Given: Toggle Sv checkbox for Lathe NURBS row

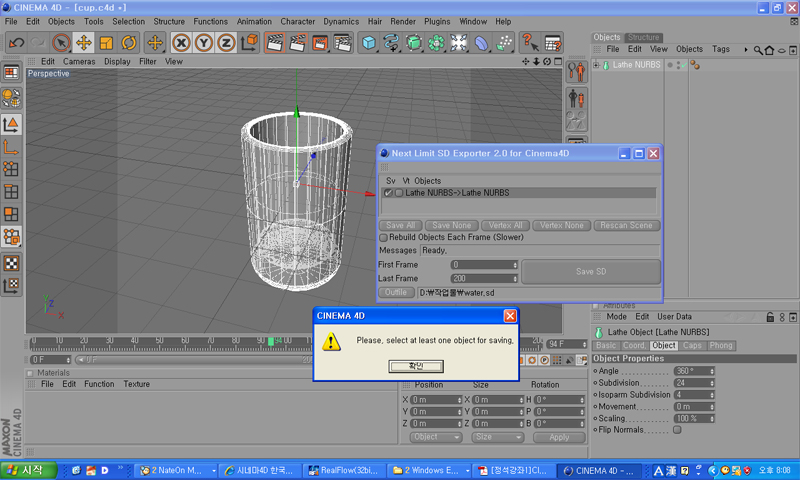Looking at the screenshot, I should click(x=388, y=193).
